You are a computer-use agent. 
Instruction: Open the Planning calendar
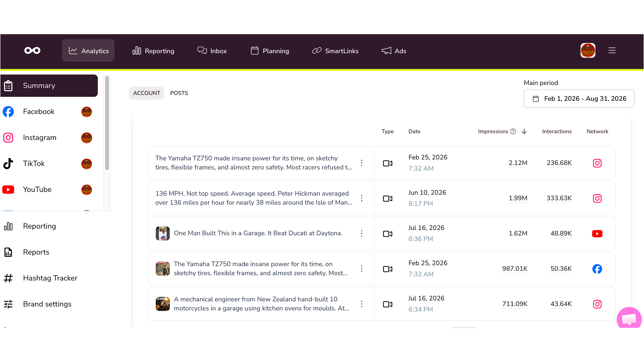(x=270, y=51)
